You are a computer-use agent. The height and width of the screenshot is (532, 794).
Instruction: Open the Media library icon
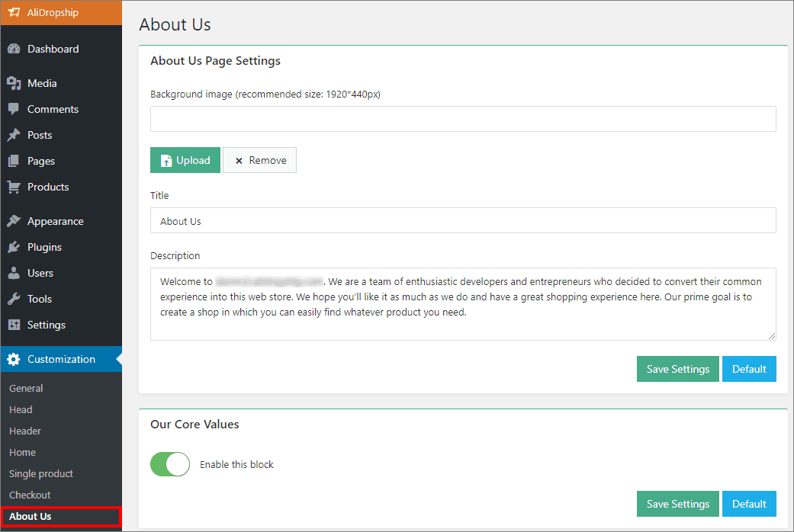[x=14, y=83]
